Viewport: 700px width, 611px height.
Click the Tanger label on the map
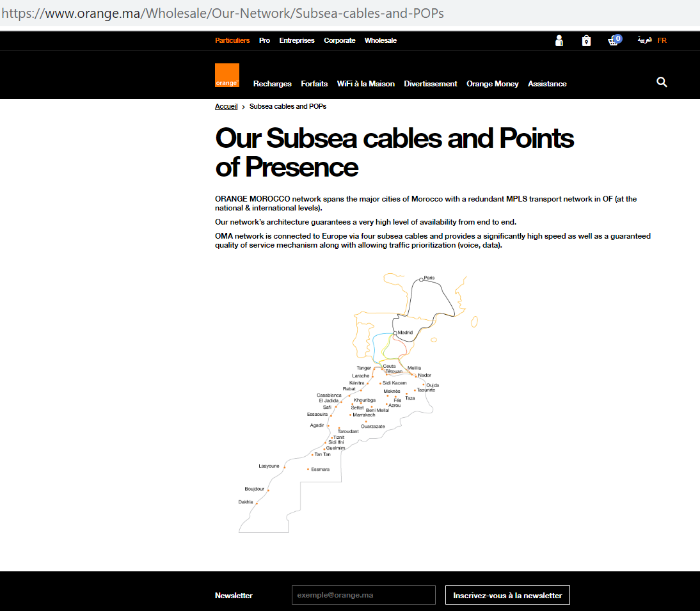(364, 369)
